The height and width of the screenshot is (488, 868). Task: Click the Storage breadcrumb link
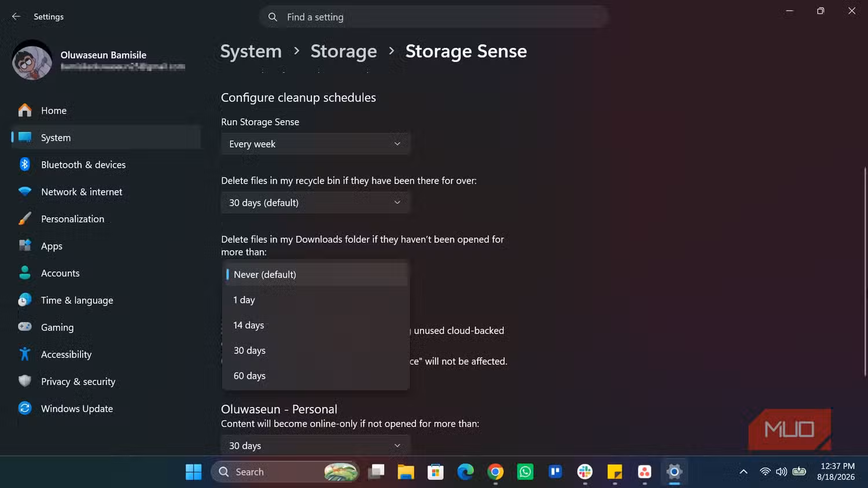[x=344, y=51]
